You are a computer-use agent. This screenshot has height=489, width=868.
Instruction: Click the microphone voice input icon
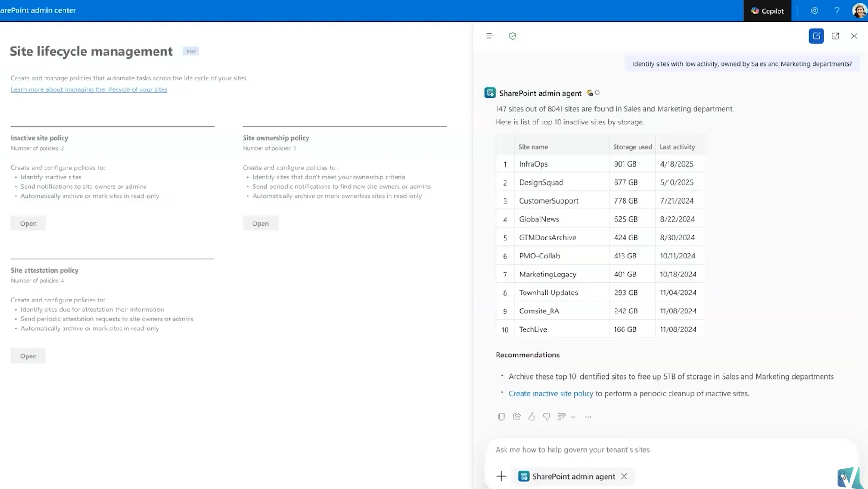[x=843, y=476]
